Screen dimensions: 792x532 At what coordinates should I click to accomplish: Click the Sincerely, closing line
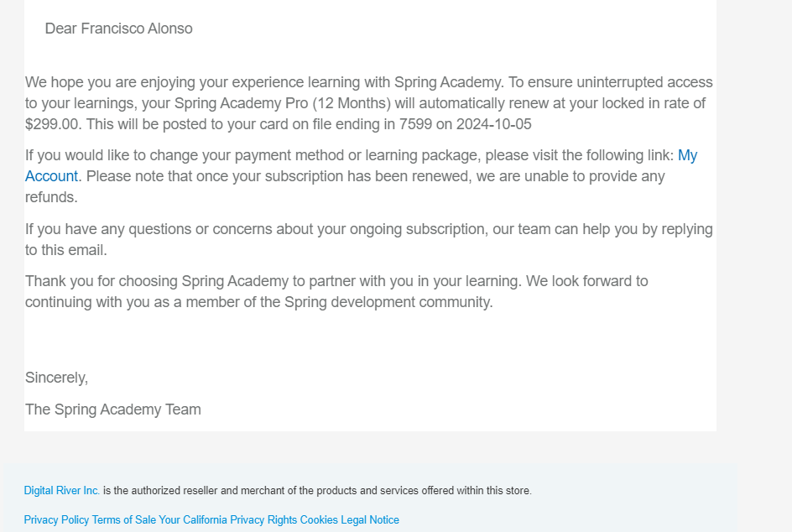pyautogui.click(x=56, y=378)
